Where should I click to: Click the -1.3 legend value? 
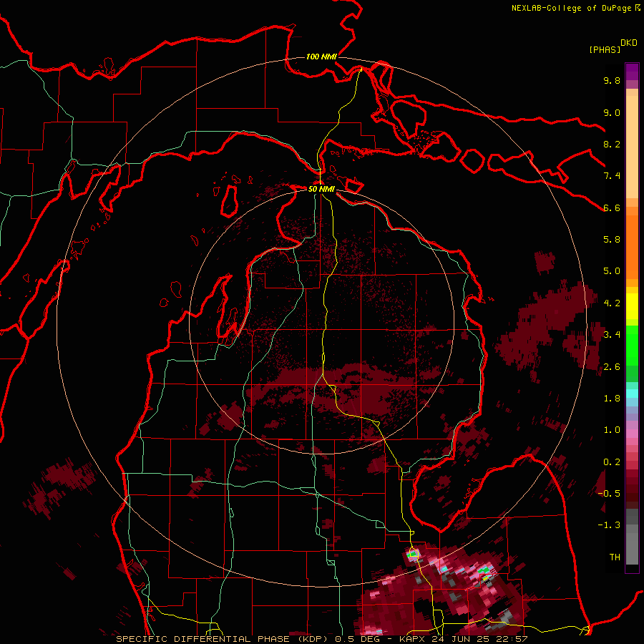click(x=609, y=525)
